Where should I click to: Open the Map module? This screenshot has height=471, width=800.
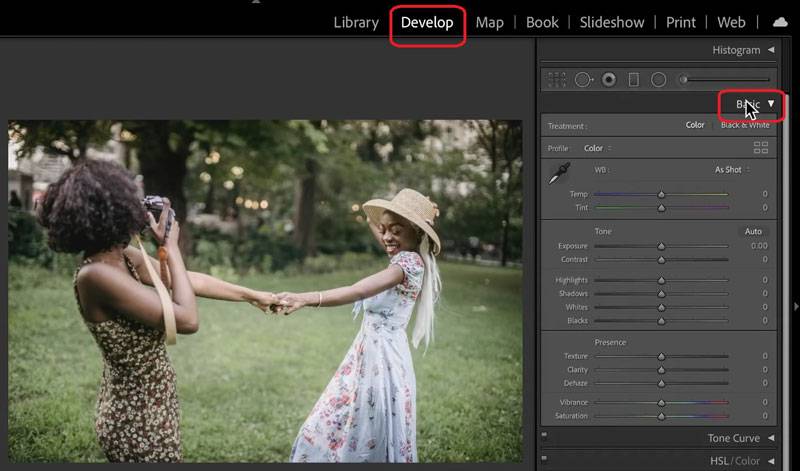(490, 22)
